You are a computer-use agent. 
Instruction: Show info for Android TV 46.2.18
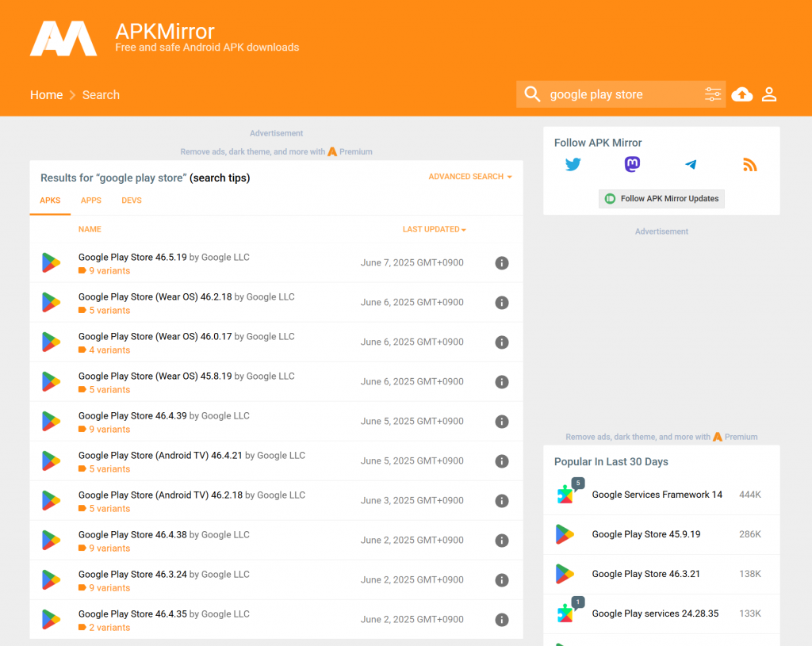(502, 500)
